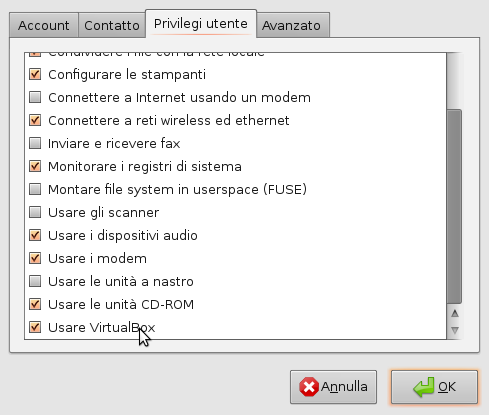
Task: Click the green arrow icon on OK
Action: click(x=424, y=387)
